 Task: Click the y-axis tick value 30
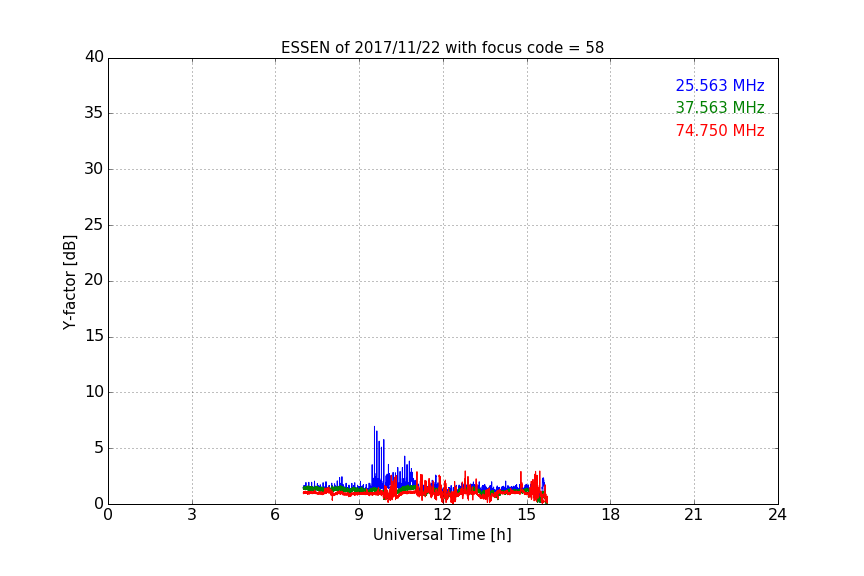point(94,169)
